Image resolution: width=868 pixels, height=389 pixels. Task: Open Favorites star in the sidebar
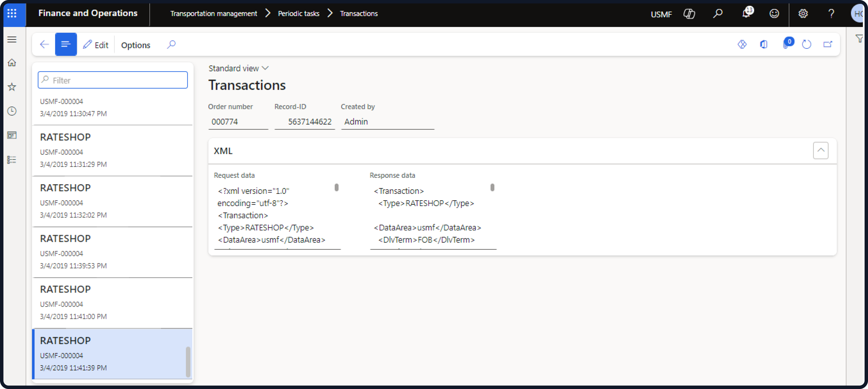pyautogui.click(x=12, y=87)
